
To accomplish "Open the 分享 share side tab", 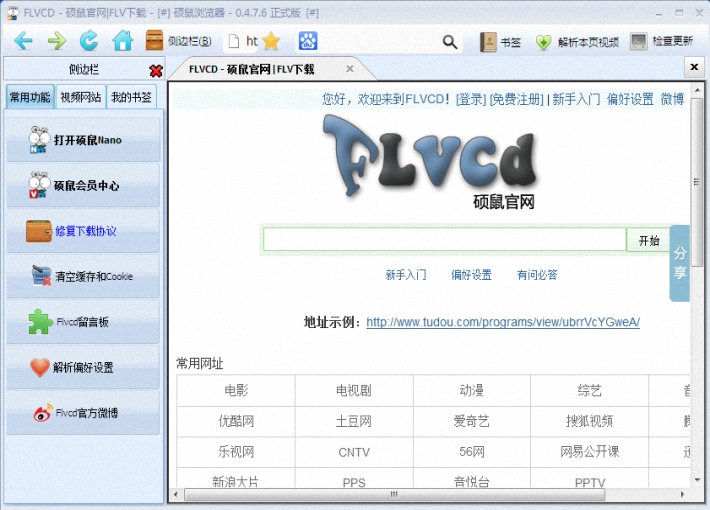I will 679,263.
